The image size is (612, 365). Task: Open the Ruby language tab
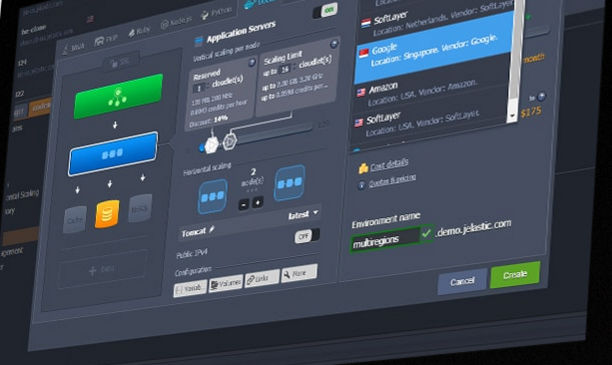click(139, 31)
